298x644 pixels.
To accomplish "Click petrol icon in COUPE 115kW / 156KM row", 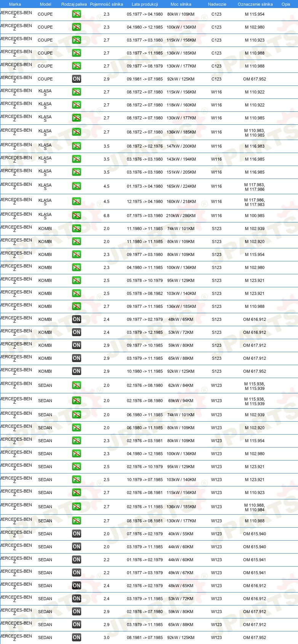I will (77, 40).
